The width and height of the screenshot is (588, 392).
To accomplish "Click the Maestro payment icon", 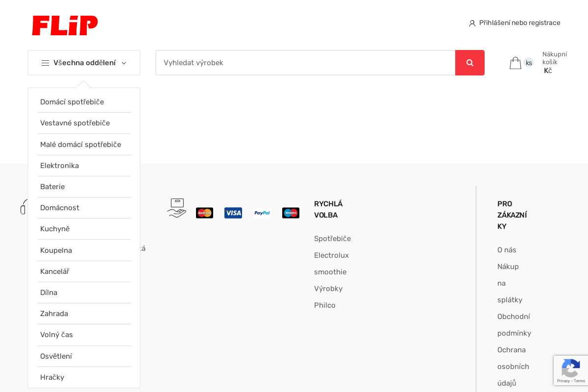I will tap(291, 213).
